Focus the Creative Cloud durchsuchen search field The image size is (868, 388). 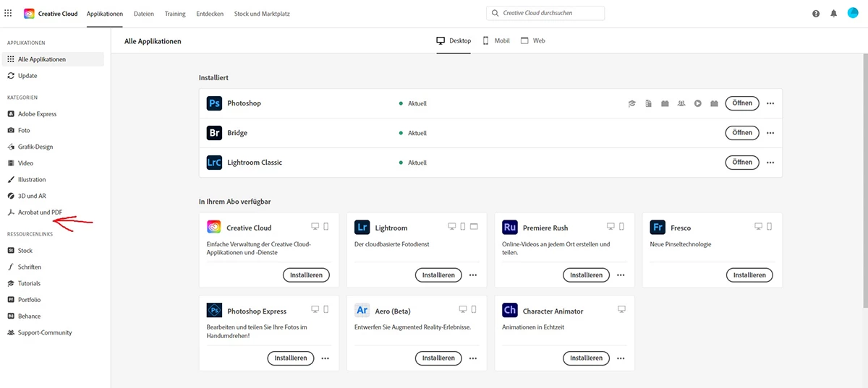coord(545,13)
